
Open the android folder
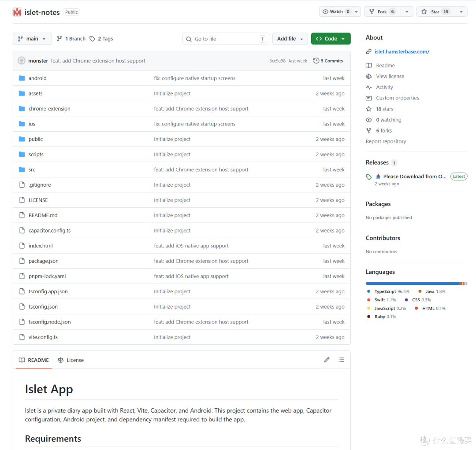(x=37, y=78)
